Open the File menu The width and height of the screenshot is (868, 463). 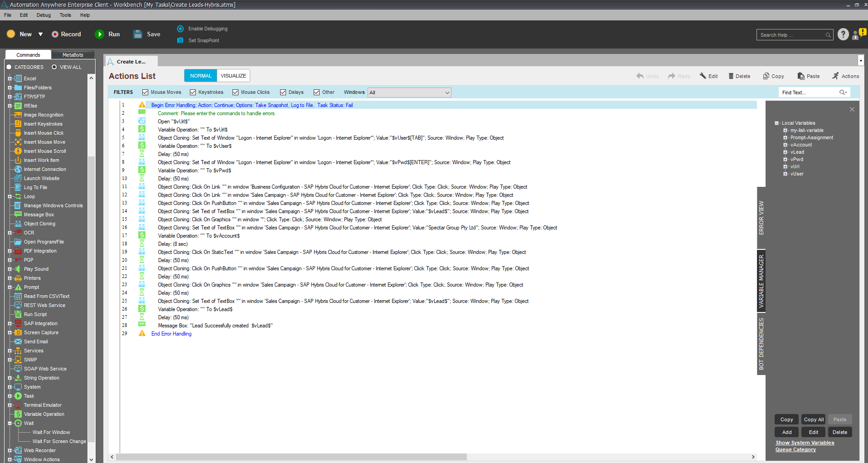click(8, 15)
